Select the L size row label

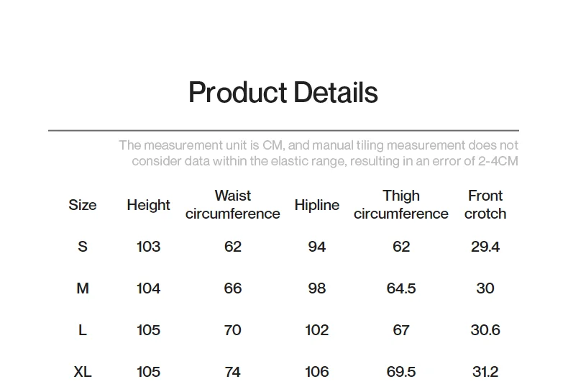pyautogui.click(x=83, y=330)
